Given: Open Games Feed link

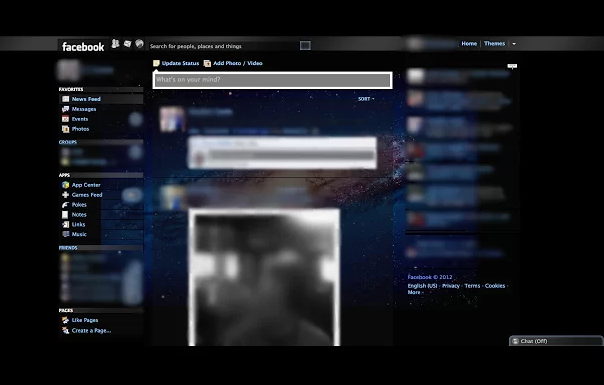Looking at the screenshot, I should coord(87,195).
